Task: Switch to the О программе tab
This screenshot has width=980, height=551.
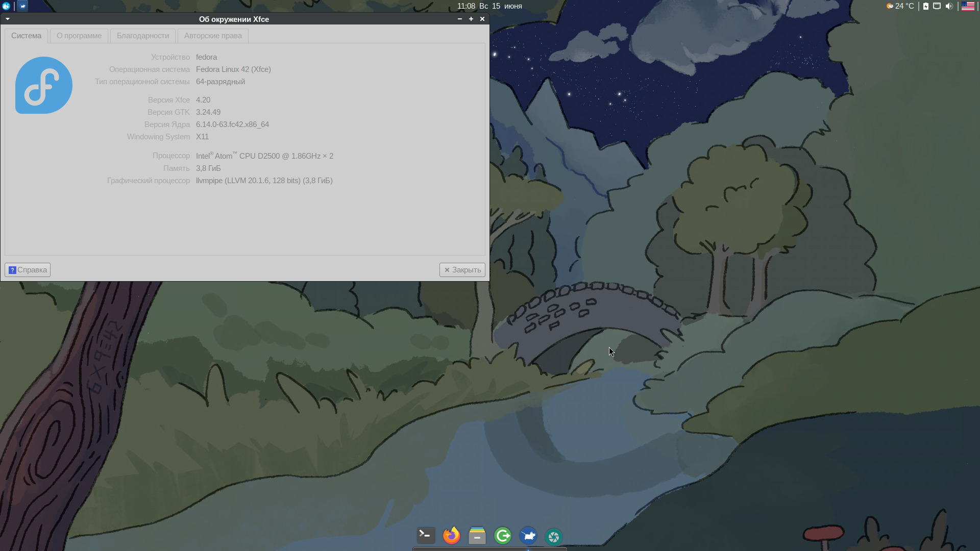Action: pyautogui.click(x=79, y=36)
